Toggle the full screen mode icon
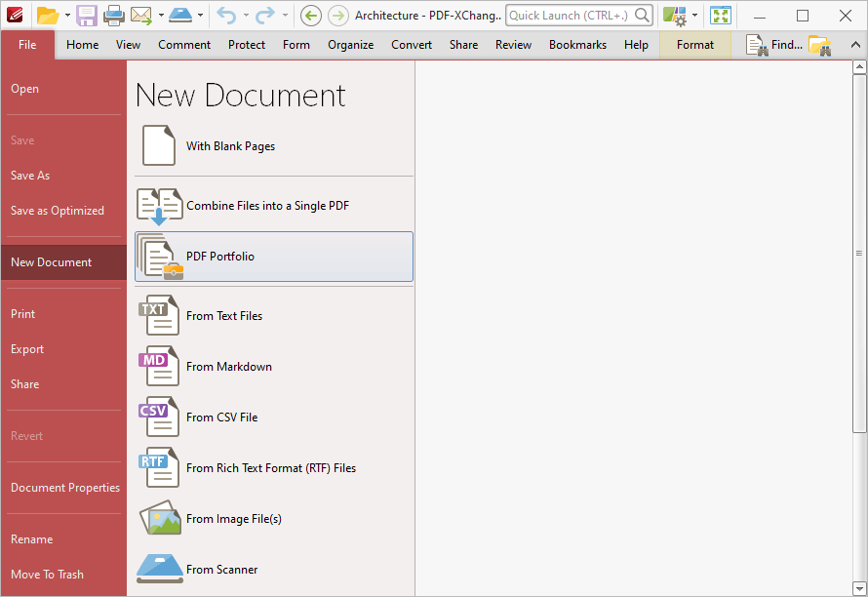Viewport: 868px width, 597px height. click(720, 16)
